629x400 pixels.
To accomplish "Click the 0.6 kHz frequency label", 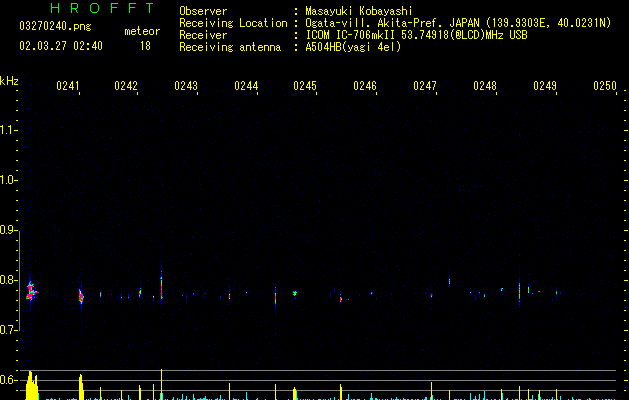I will tap(8, 380).
